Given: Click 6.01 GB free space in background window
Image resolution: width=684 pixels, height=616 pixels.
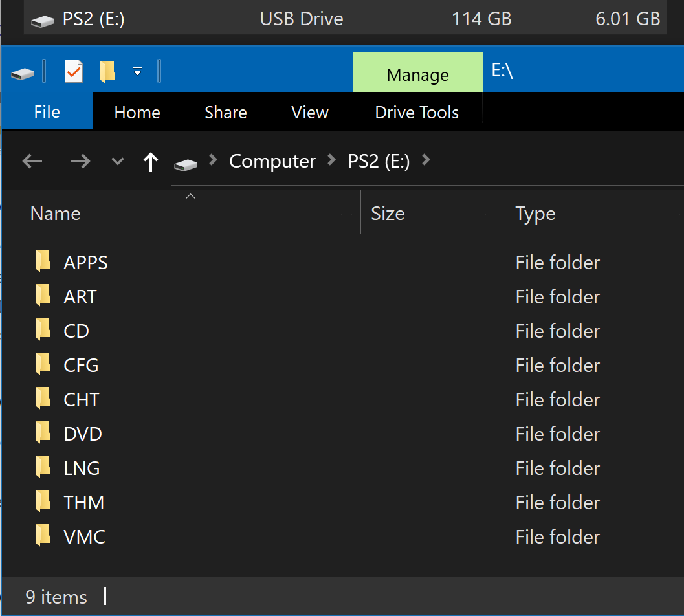Looking at the screenshot, I should click(627, 19).
